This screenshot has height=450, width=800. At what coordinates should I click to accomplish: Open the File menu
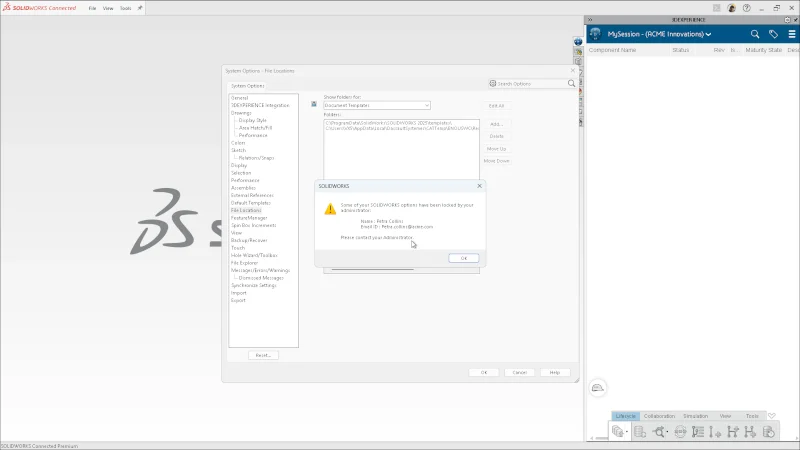[93, 7]
